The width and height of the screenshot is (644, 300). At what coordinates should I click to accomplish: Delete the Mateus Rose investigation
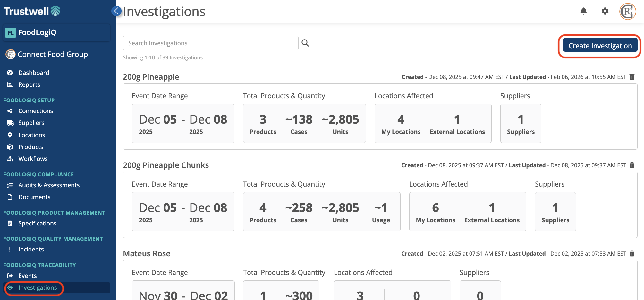point(631,253)
